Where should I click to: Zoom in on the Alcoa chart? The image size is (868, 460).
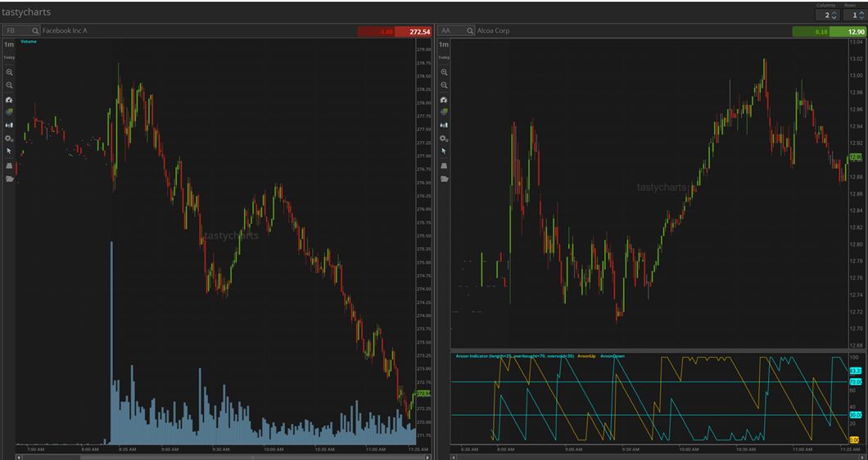tap(444, 72)
